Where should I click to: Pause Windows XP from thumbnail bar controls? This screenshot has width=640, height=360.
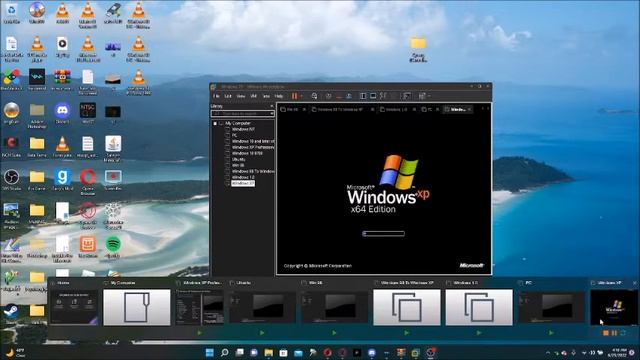pos(614,333)
